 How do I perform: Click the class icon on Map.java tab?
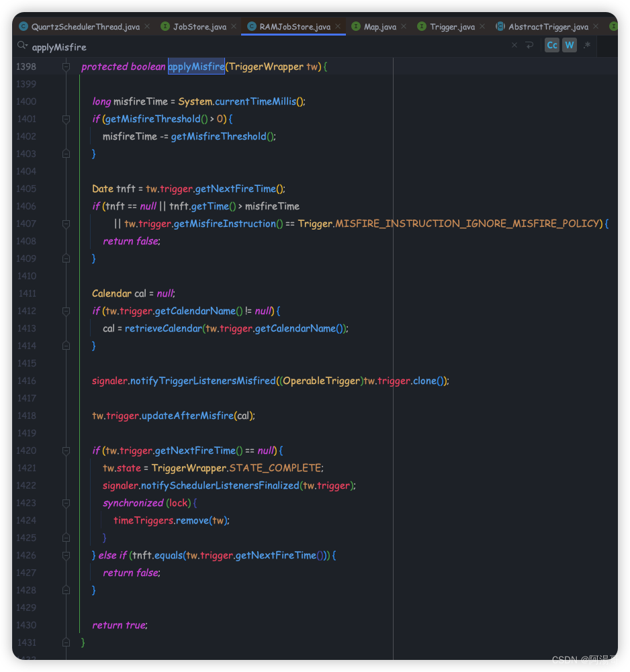tap(357, 26)
